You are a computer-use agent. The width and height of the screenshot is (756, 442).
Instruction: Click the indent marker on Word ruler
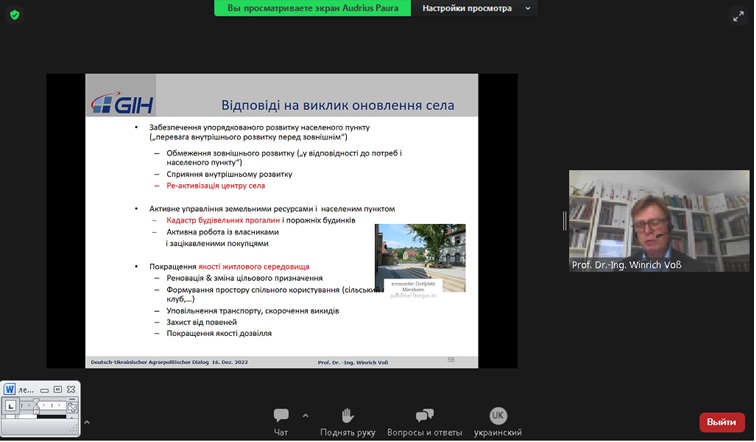[36, 405]
